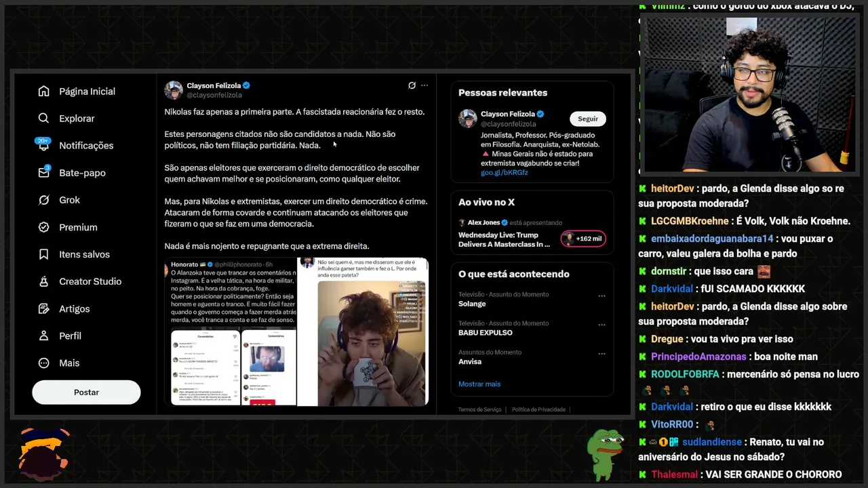
Task: Click the verified badge beside Clayson Felizola in the tweet
Action: [x=247, y=86]
